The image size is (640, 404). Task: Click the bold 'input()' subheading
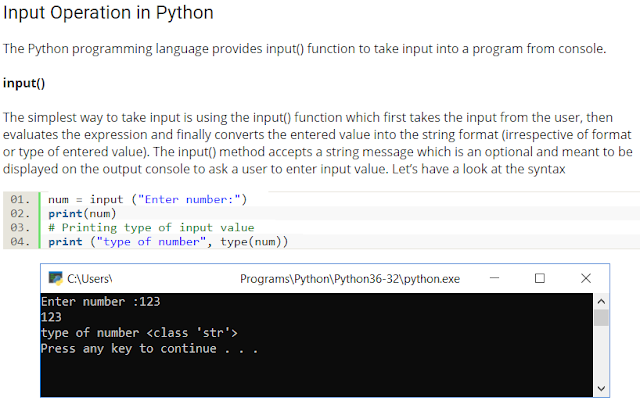pos(24,82)
